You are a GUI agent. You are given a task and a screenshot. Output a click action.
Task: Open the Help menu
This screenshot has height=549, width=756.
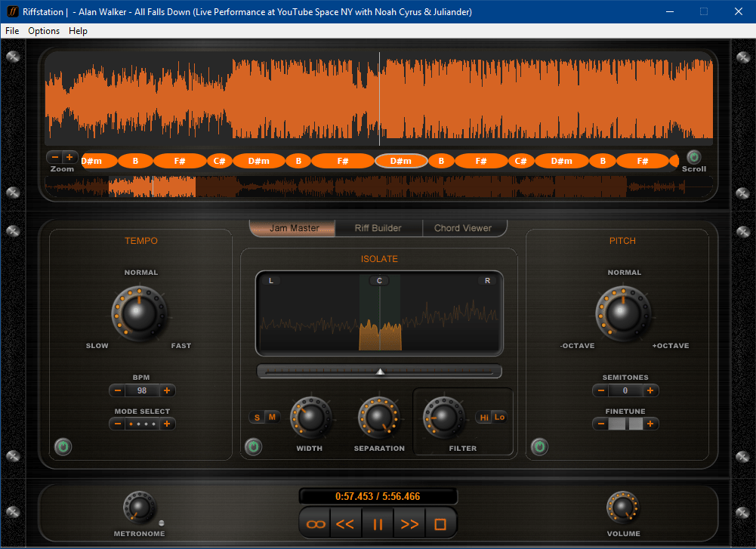point(78,31)
